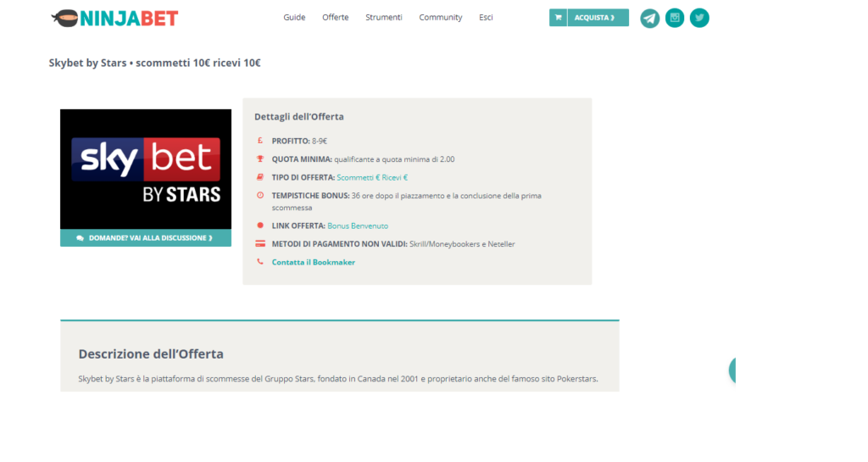Click the red dot icon beside Link Offerta
Viewport: 868px width, 462px height.
click(260, 225)
